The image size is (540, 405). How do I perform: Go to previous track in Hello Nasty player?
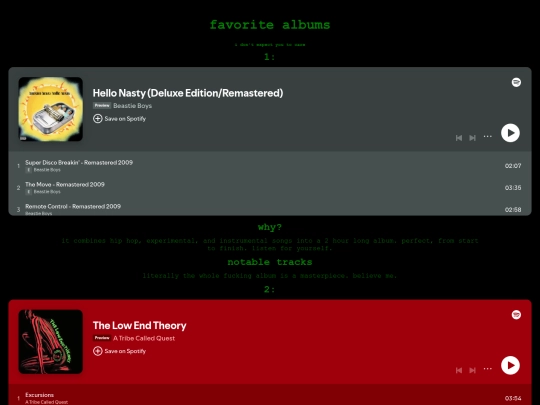pos(459,138)
